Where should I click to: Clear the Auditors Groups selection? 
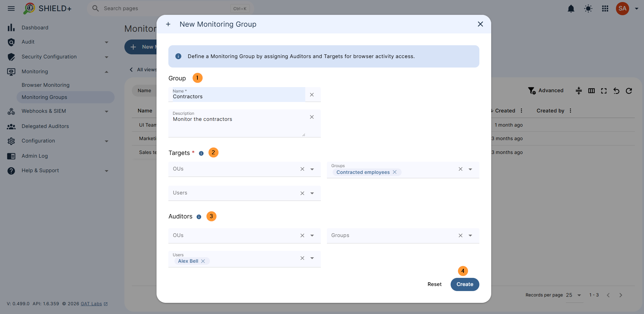click(x=460, y=236)
